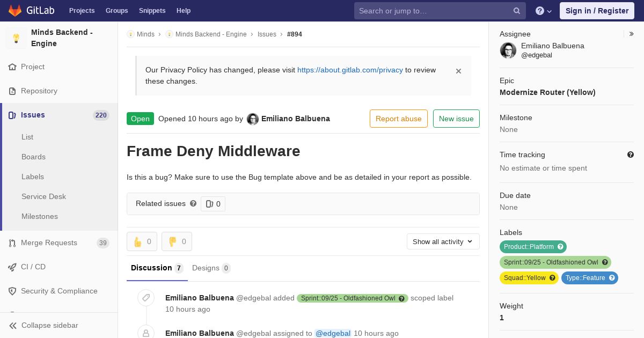Click the magnifier search icon
The width and height of the screenshot is (644, 338).
[517, 11]
